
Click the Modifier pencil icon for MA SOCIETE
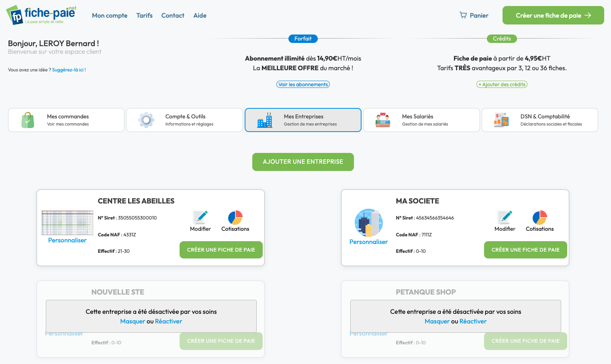[505, 218]
